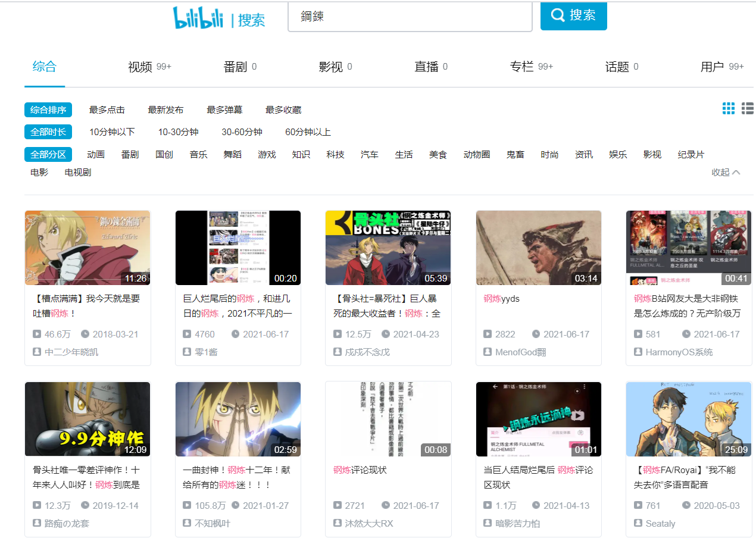Image resolution: width=756 pixels, height=538 pixels.
Task: Sort by 最多弹幕
Action: click(x=224, y=110)
